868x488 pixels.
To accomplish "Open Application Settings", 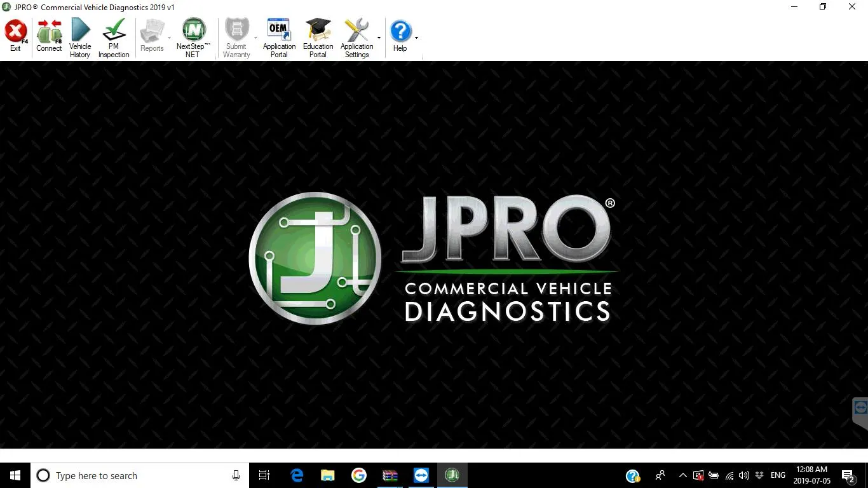I will 356,38.
